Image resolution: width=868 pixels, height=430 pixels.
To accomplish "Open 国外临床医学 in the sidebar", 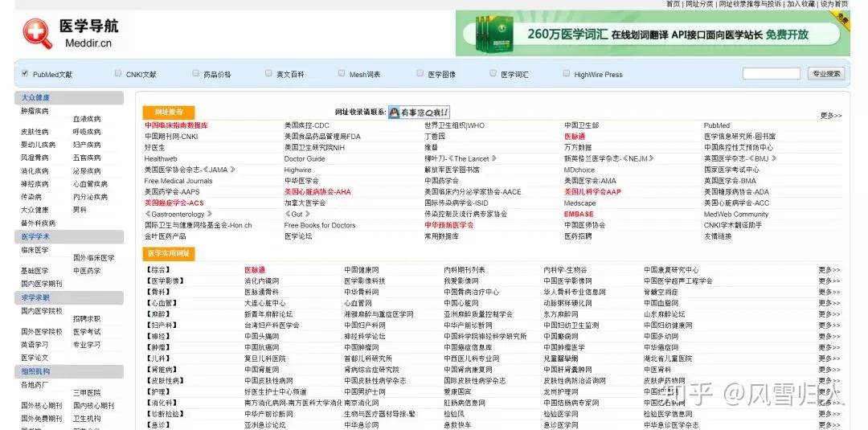I will (x=93, y=258).
